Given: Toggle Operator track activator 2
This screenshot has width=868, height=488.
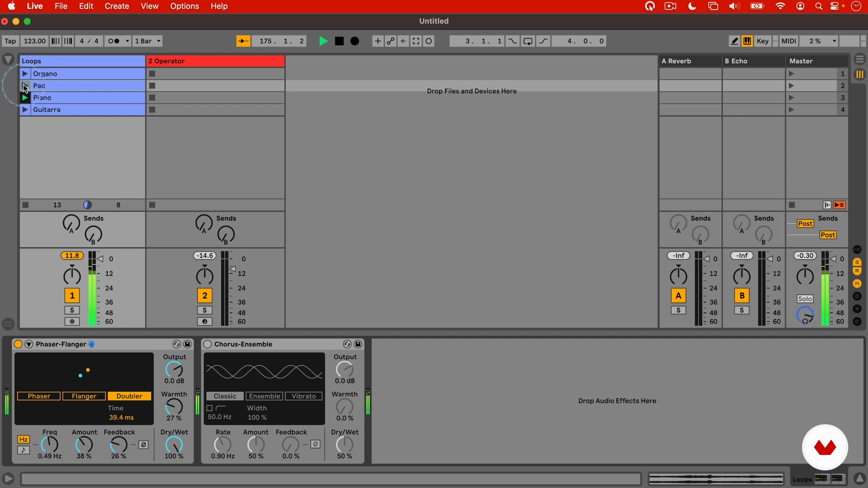Looking at the screenshot, I should click(x=205, y=296).
